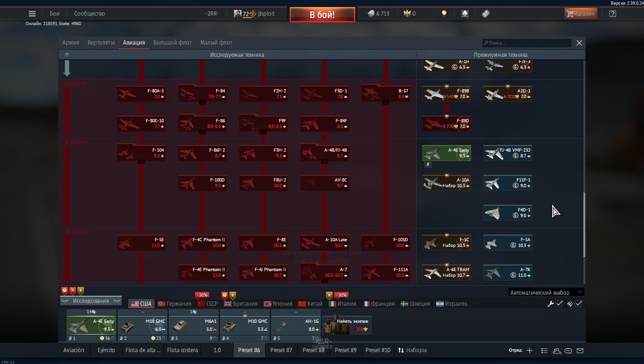The width and height of the screenshot is (644, 364).
Task: Select the A-6E TRAM premium card
Action: coord(447,273)
